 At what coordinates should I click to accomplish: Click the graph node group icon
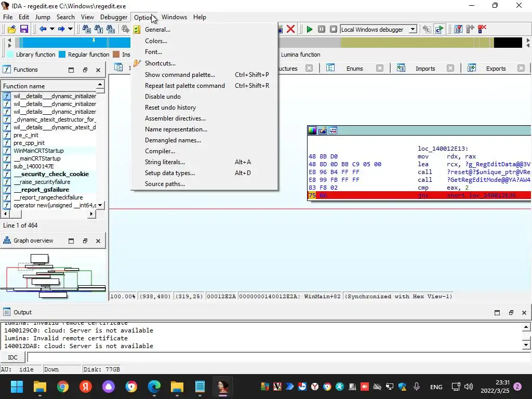point(333,130)
